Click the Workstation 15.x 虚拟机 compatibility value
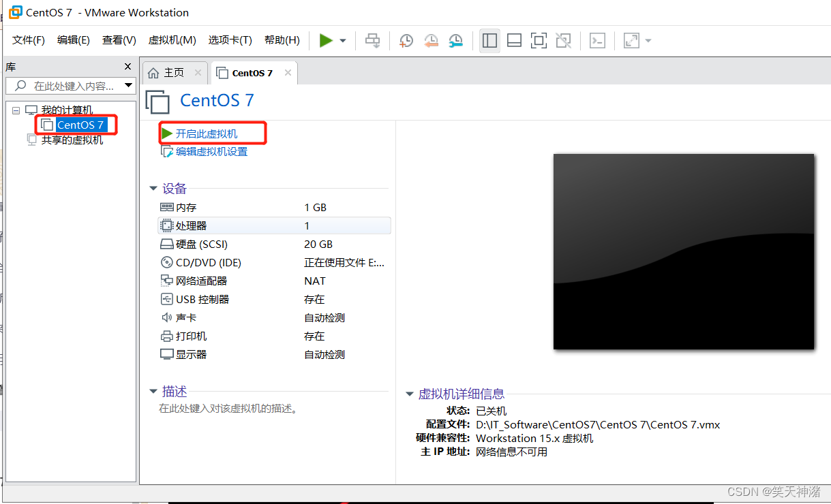Image resolution: width=831 pixels, height=504 pixels. point(534,438)
